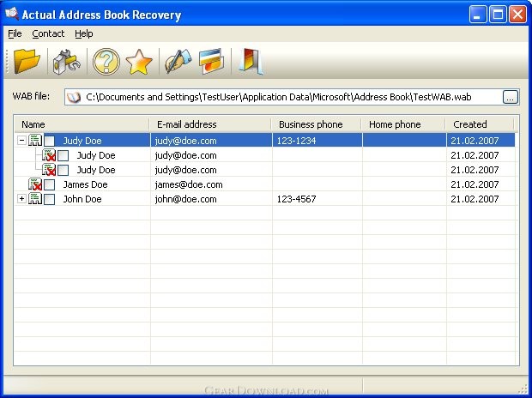Close the Address Book Recovery window
The image size is (532, 398).
(x=517, y=15)
